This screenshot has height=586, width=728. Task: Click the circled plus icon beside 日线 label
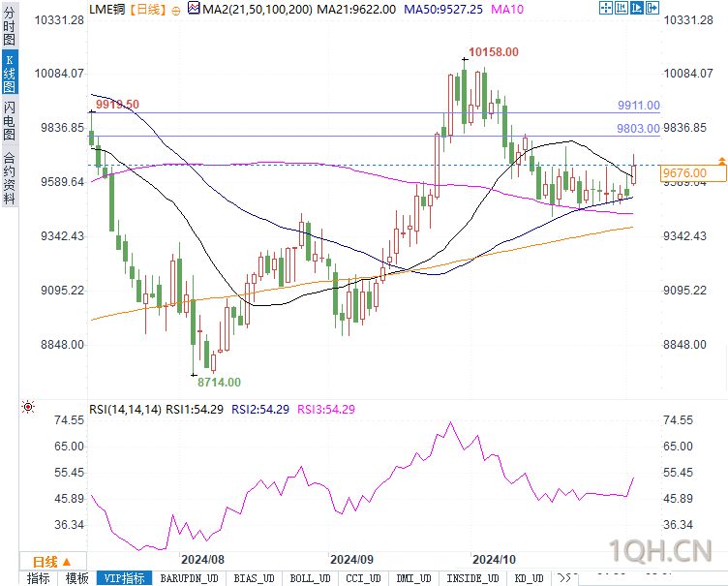[x=176, y=11]
